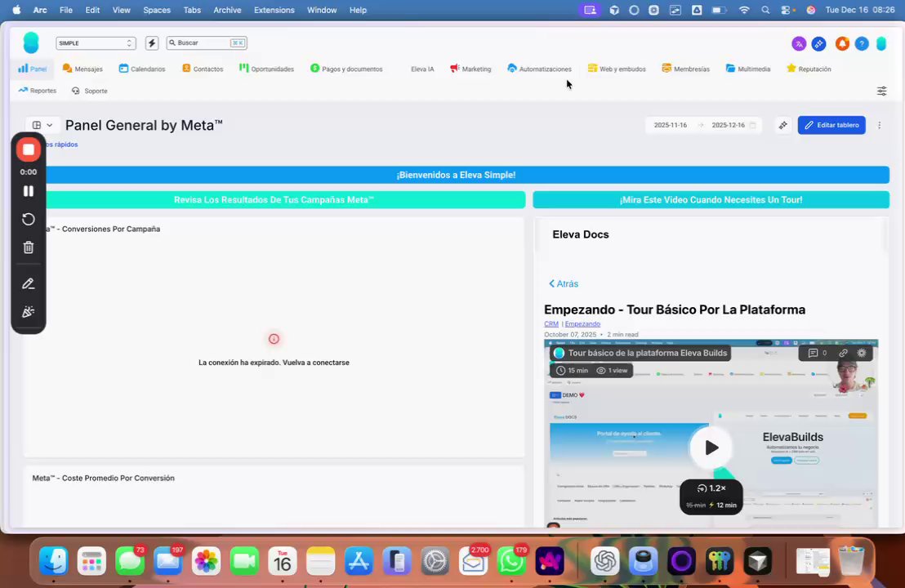The width and height of the screenshot is (905, 588).
Task: Pause the recording in the floating toolbar
Action: coord(29,191)
